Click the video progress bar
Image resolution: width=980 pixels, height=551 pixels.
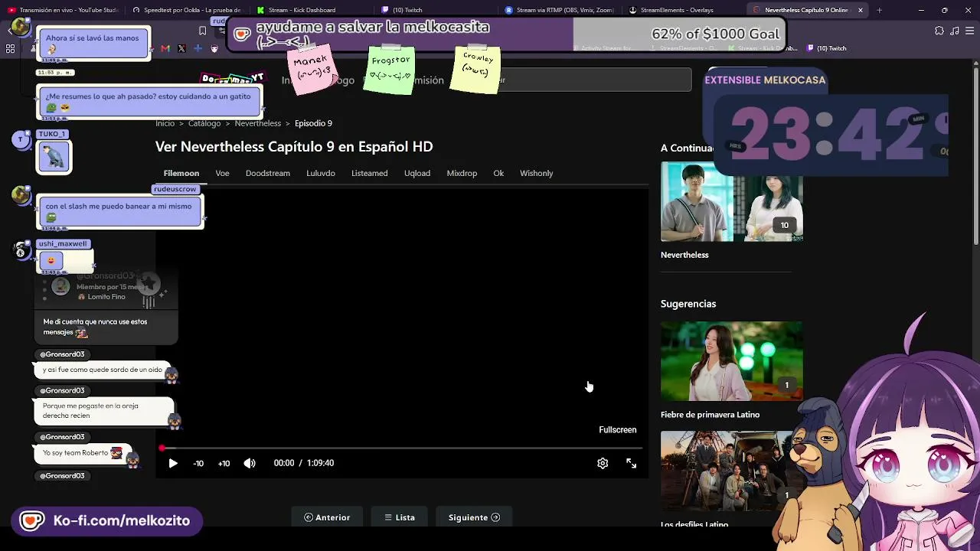coord(402,448)
